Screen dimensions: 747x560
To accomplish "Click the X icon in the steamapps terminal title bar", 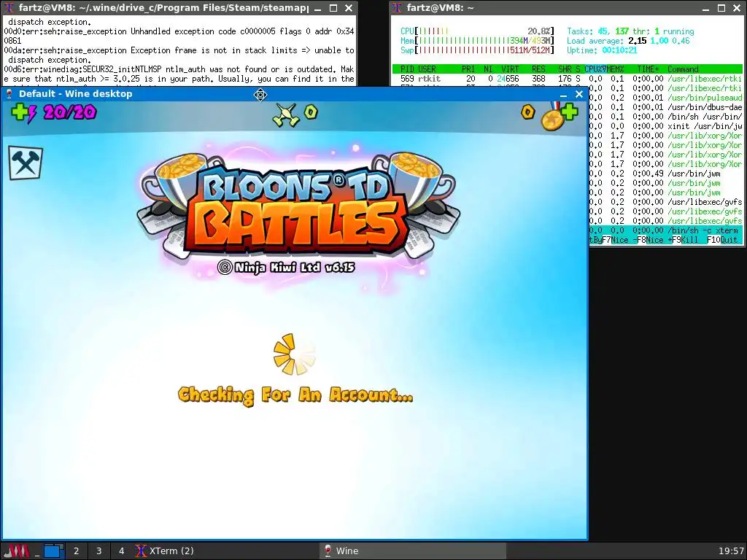I will click(9, 7).
